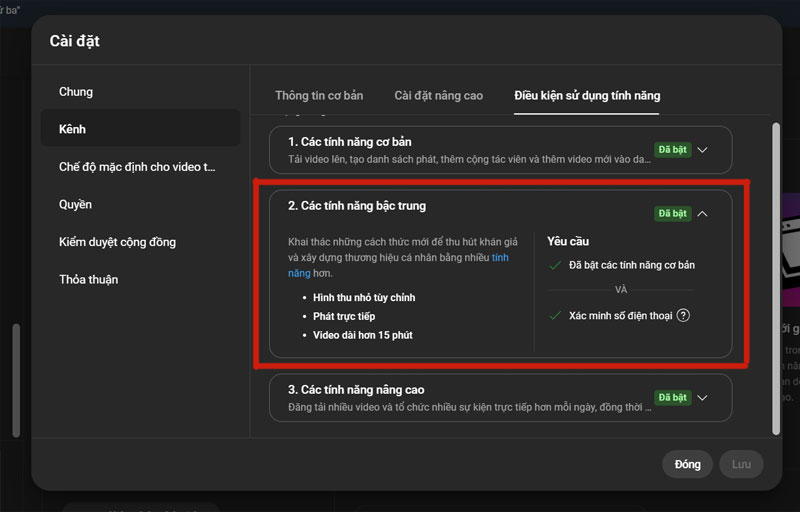Expand the Các tính năng nâng cao chevron
Viewport: 800px width, 512px height.
(703, 397)
